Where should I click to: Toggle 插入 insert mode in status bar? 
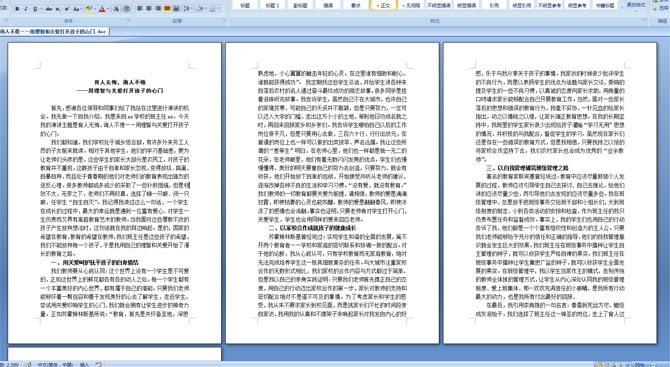point(84,364)
